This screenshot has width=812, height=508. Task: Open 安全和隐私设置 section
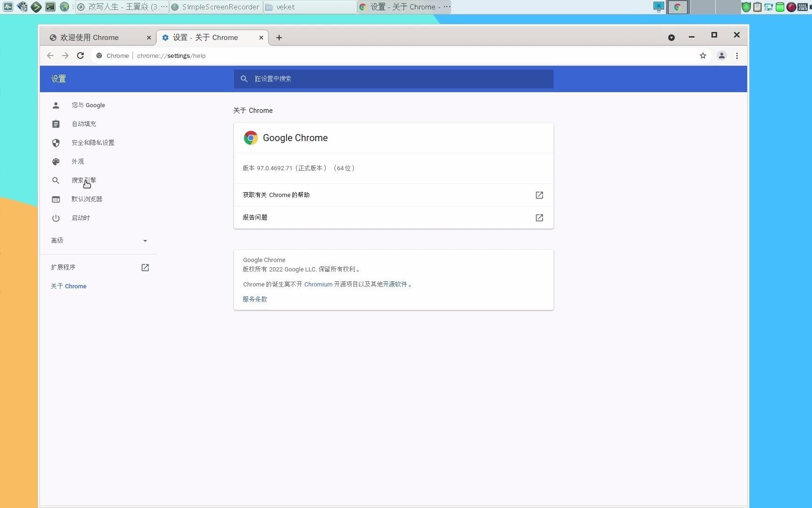click(x=93, y=143)
